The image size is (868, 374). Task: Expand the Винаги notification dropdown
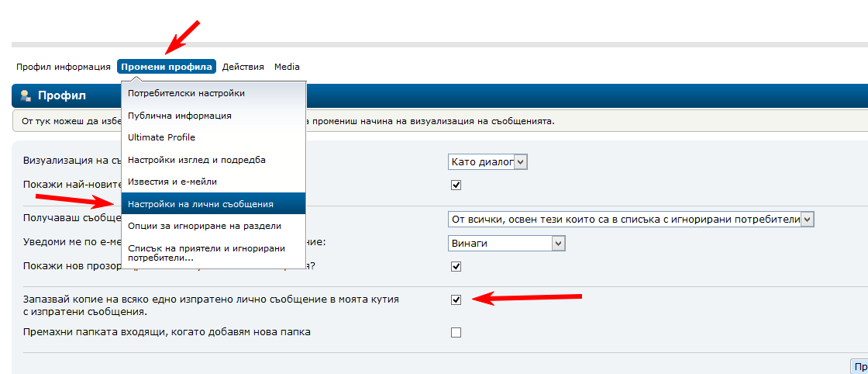click(507, 244)
